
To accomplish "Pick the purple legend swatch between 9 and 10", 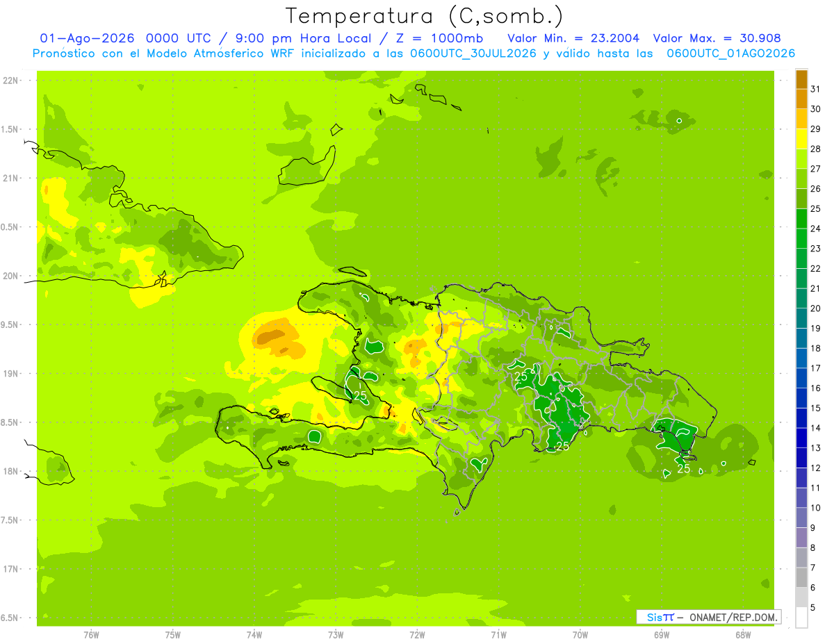I will [801, 518].
